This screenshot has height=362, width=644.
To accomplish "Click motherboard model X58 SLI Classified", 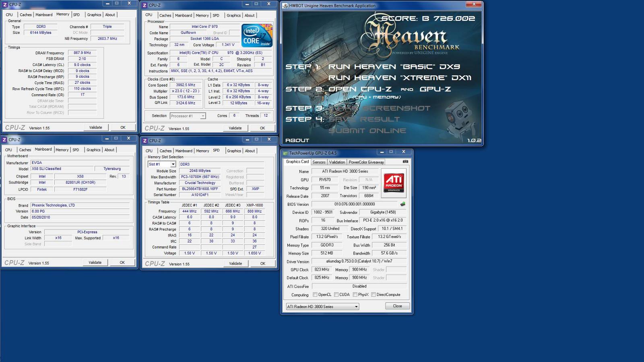I will [x=62, y=169].
